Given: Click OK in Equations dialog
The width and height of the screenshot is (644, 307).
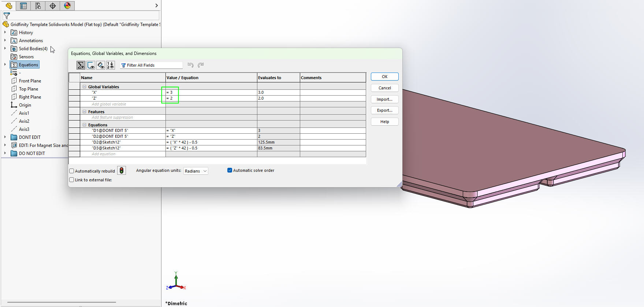Looking at the screenshot, I should click(384, 77).
